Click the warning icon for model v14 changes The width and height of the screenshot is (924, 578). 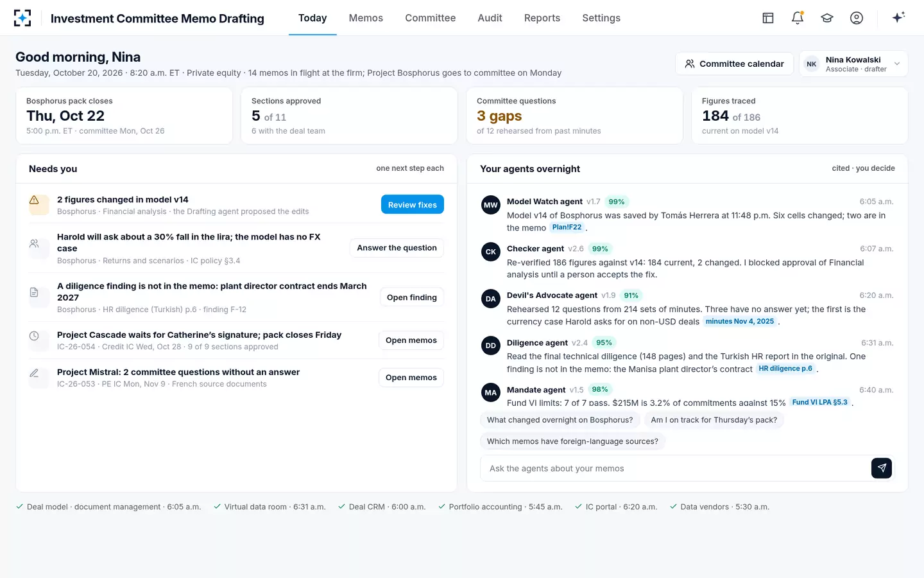point(35,200)
